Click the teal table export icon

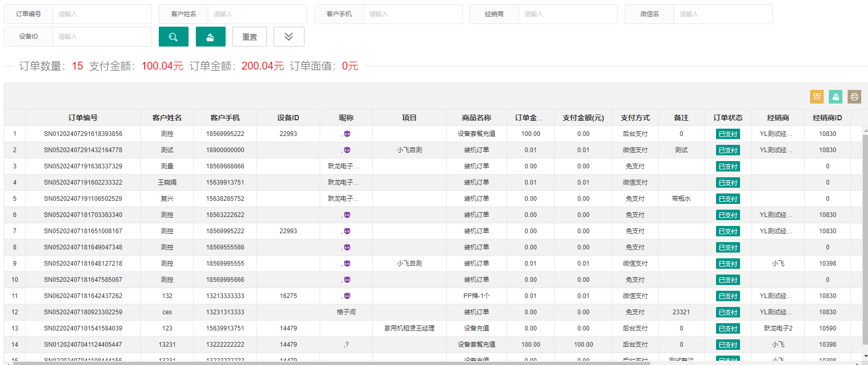836,96
